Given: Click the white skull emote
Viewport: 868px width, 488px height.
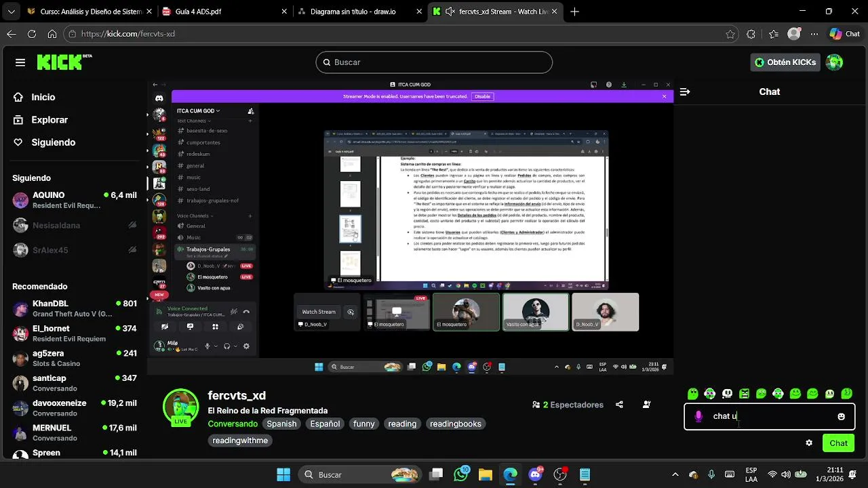Looking at the screenshot, I should [727, 394].
